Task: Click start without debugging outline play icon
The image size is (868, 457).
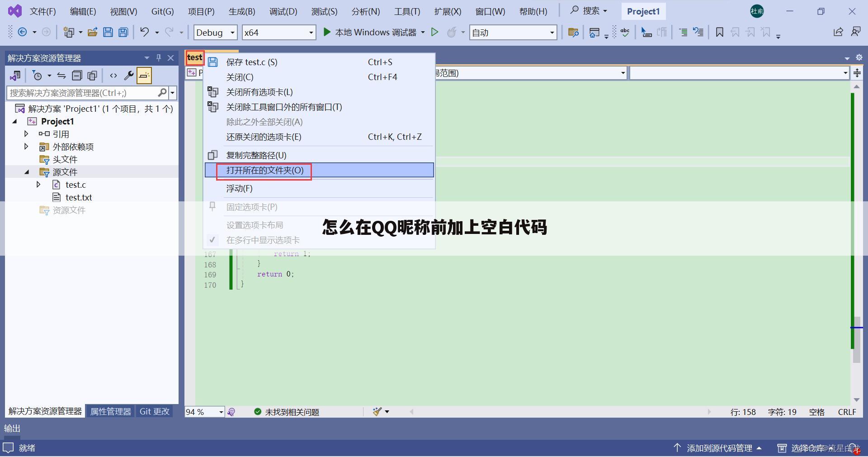Action: click(434, 32)
